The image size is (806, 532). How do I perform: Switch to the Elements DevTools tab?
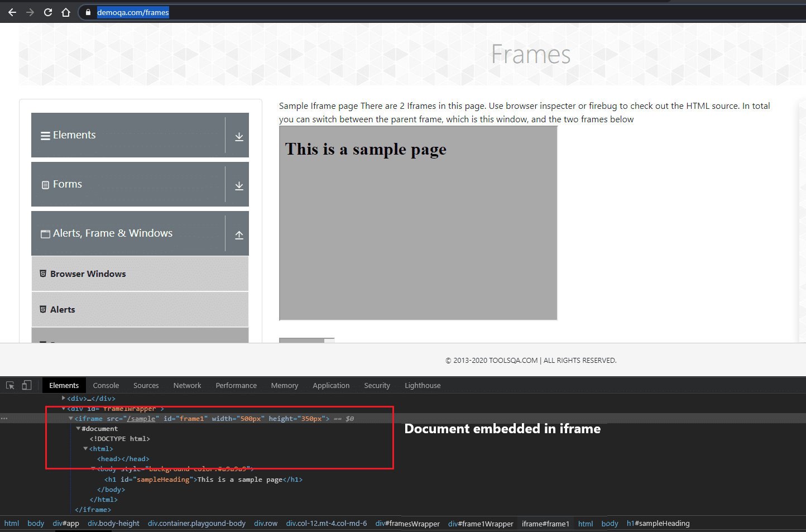[x=64, y=385]
